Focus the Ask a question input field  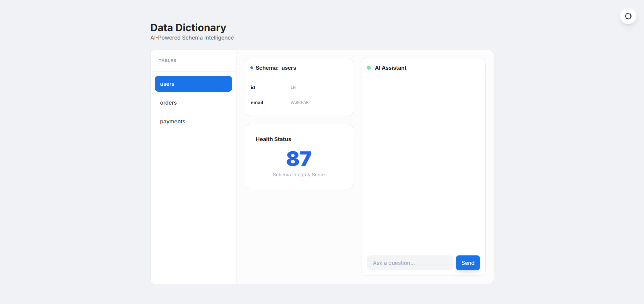[x=410, y=263]
